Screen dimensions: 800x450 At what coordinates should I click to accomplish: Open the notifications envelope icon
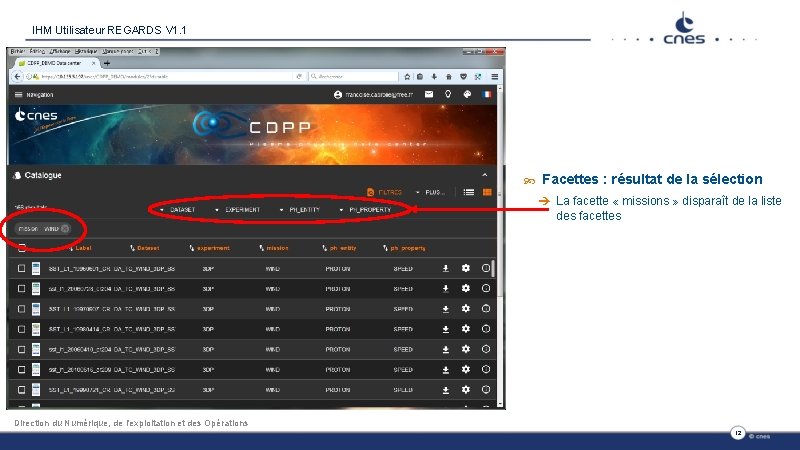(429, 94)
